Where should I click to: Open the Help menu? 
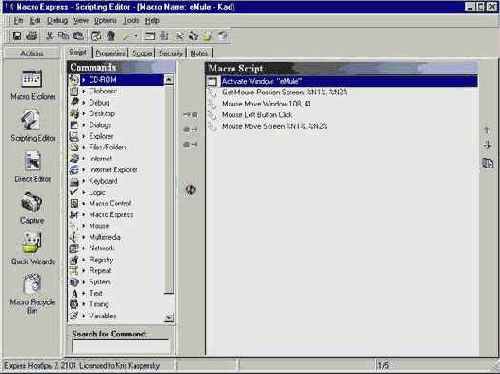pos(152,21)
